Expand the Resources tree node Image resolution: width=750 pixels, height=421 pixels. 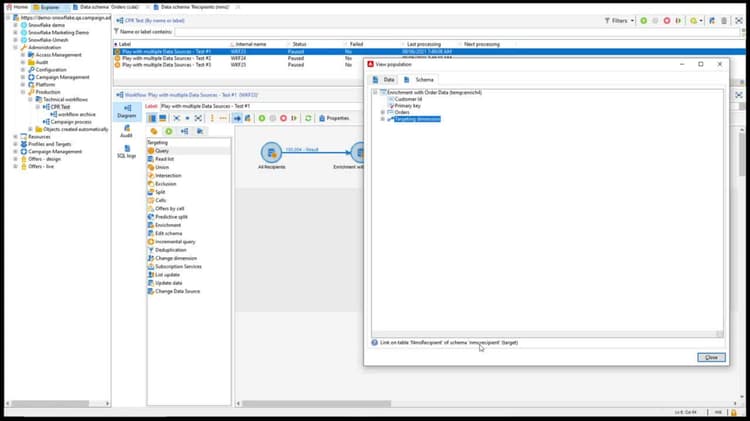pyautogui.click(x=15, y=137)
